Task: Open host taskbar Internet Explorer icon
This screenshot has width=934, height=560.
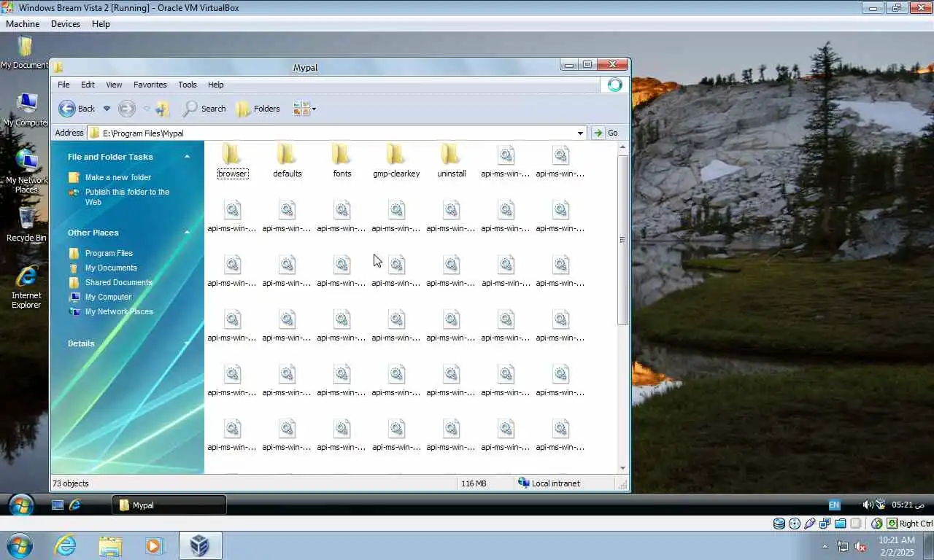Action: click(65, 545)
